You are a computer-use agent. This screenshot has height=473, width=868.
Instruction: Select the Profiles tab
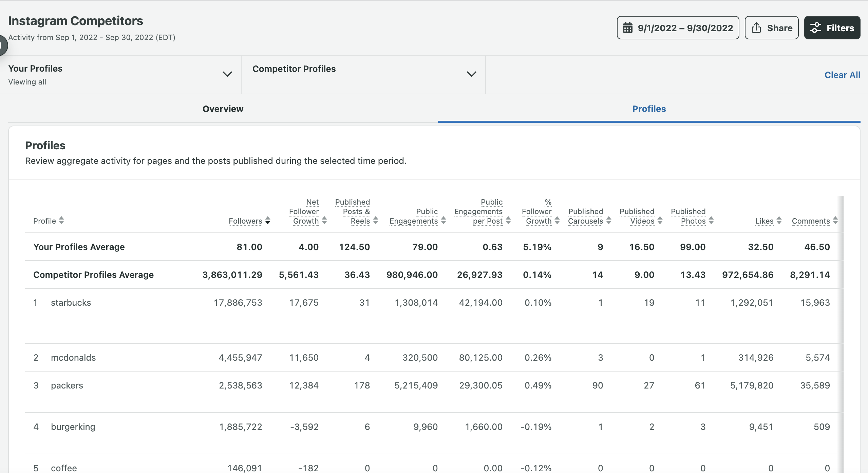click(x=649, y=109)
